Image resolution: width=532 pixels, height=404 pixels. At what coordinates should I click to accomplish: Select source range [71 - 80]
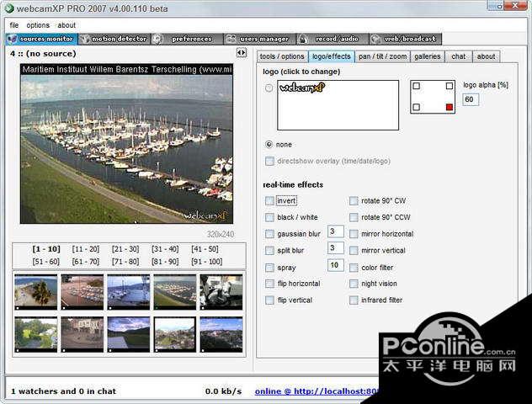pyautogui.click(x=125, y=262)
